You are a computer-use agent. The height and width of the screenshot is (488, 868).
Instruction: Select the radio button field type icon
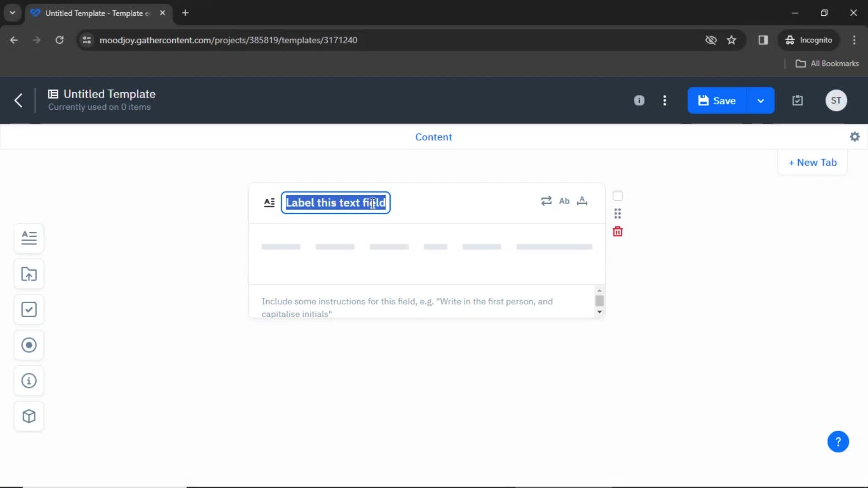coord(28,344)
